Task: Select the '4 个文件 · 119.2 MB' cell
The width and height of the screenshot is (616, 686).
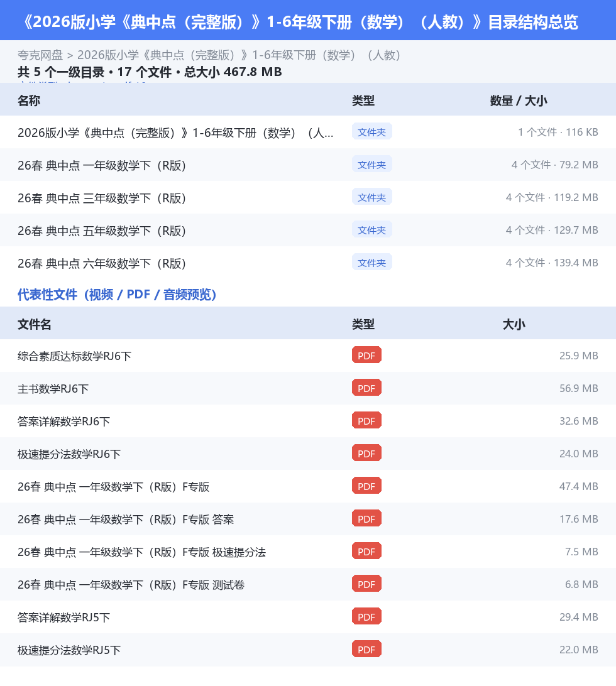Action: [x=552, y=197]
